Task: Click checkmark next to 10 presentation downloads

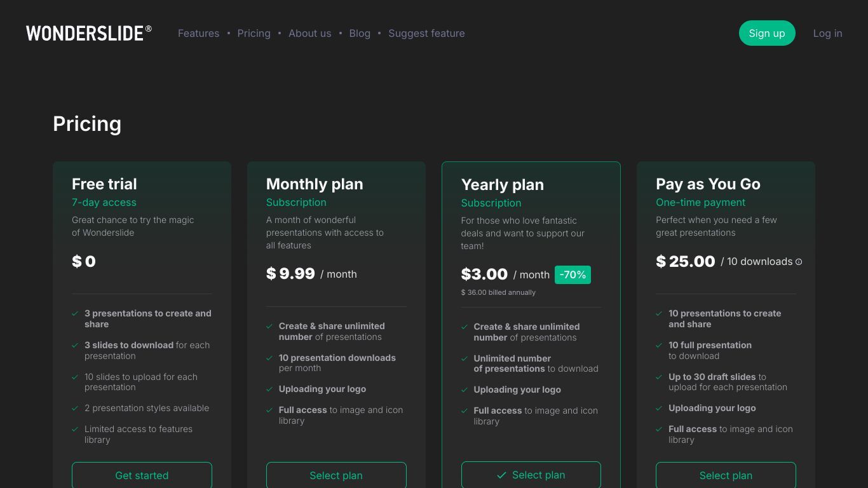Action: click(269, 358)
